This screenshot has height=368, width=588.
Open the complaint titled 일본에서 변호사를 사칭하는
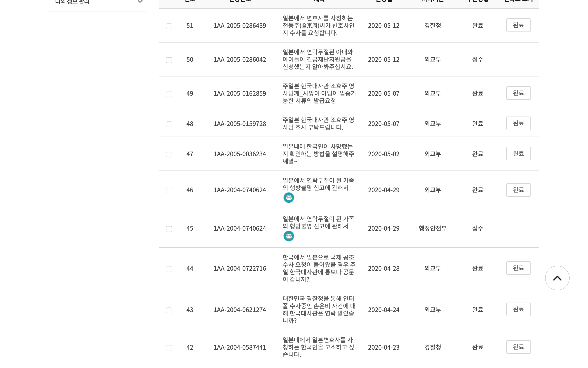[318, 25]
